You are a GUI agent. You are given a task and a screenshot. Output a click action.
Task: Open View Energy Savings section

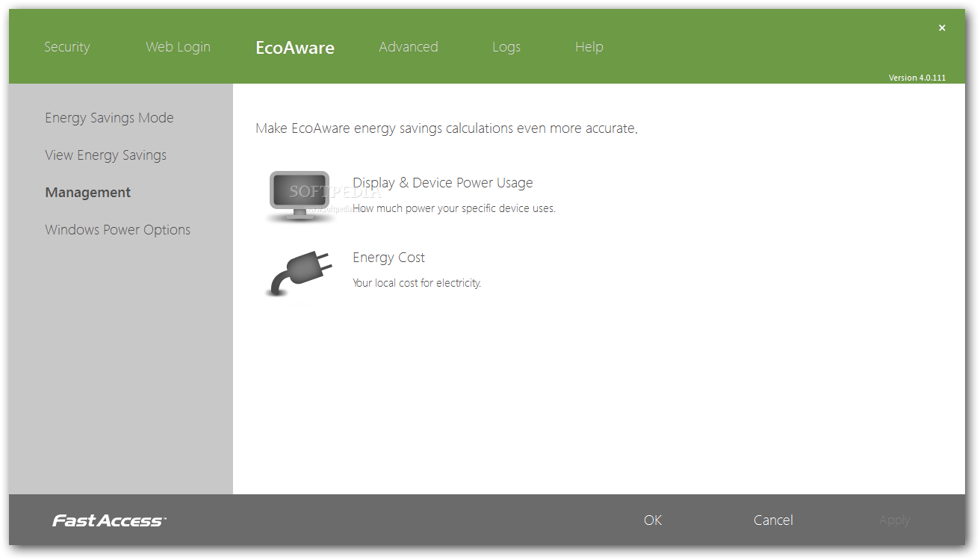(x=105, y=155)
